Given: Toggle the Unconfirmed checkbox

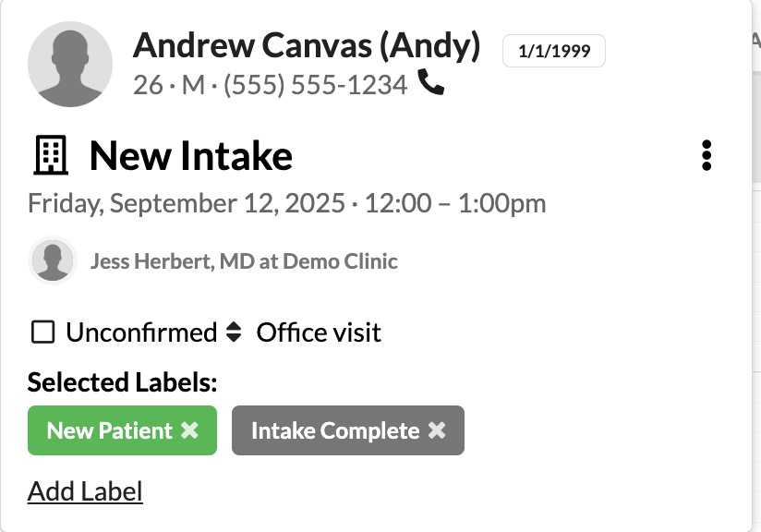Looking at the screenshot, I should pyautogui.click(x=42, y=332).
